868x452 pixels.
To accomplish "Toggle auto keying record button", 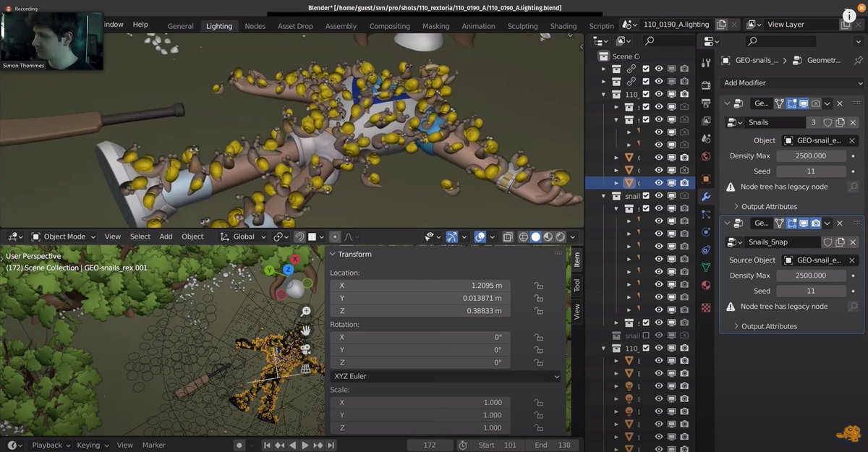I will (239, 445).
